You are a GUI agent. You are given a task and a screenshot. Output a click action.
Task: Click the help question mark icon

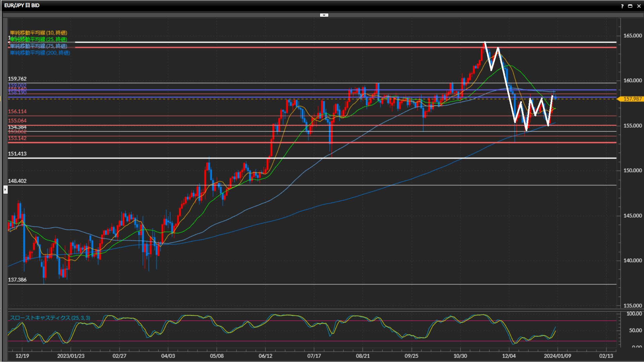[x=622, y=6]
